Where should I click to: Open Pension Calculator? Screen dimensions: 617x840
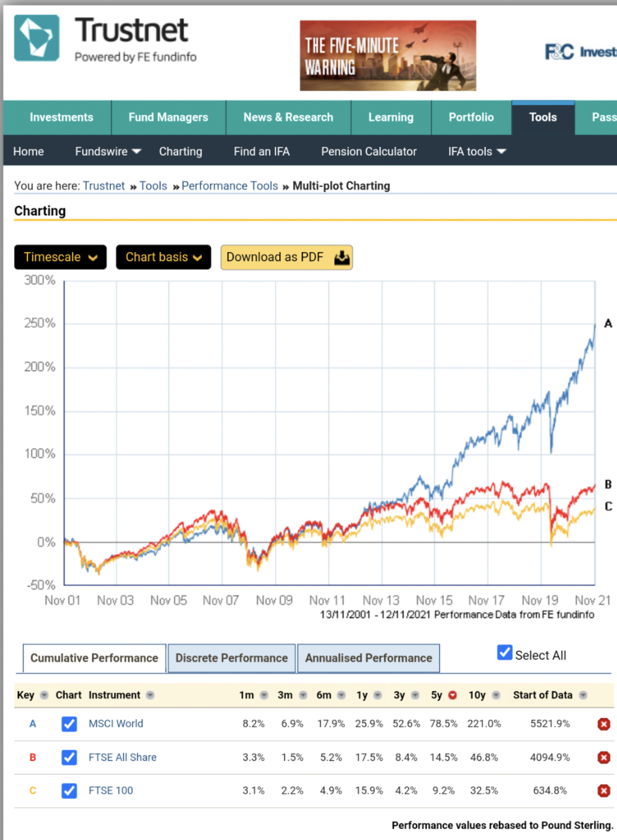click(x=369, y=151)
